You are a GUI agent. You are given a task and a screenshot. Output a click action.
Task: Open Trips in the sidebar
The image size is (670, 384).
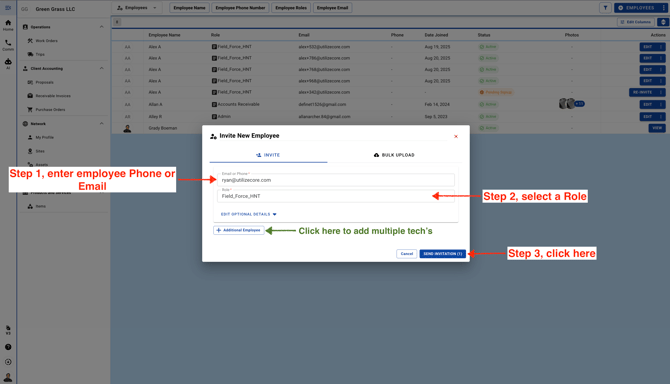(40, 54)
